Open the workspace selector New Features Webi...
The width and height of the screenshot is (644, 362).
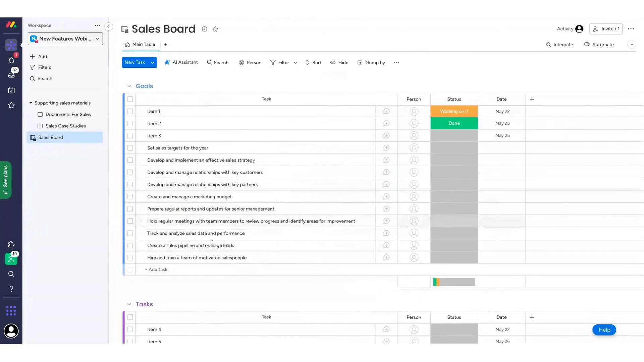65,39
